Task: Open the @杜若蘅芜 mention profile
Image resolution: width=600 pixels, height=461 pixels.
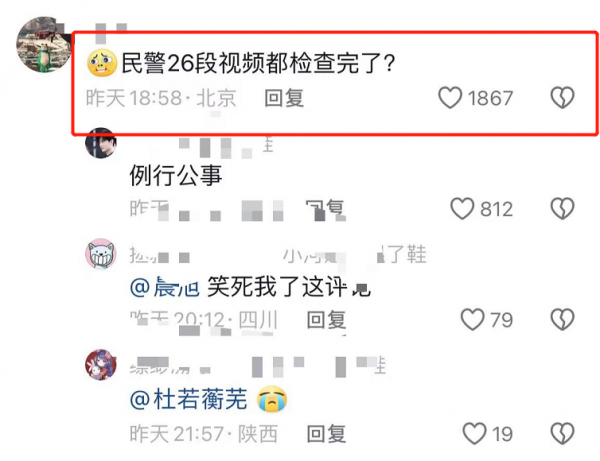Action: point(189,399)
